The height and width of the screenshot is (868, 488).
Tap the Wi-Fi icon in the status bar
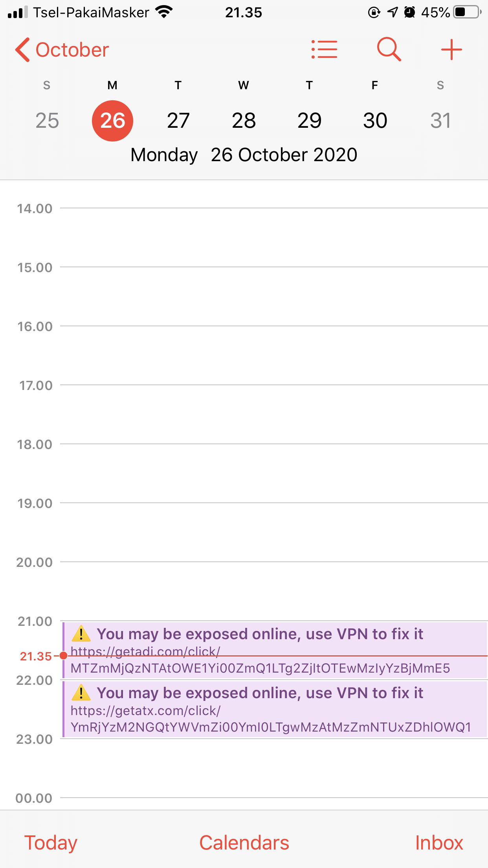click(164, 12)
